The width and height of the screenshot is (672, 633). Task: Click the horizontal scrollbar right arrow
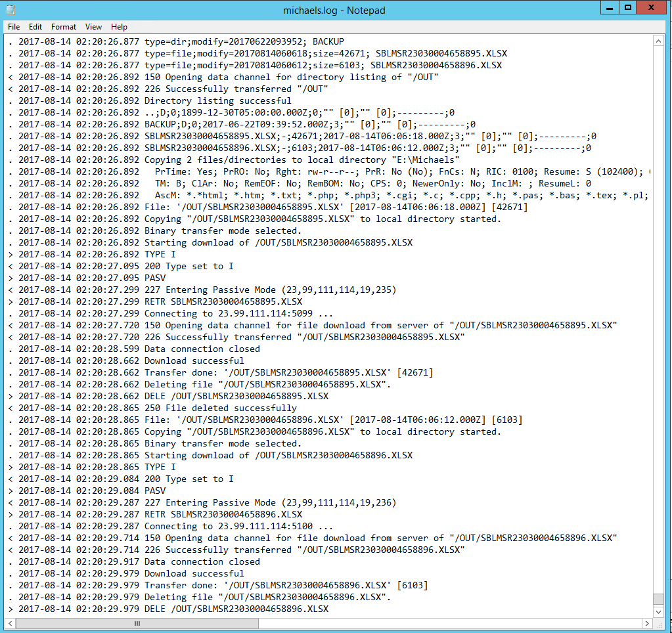(648, 623)
